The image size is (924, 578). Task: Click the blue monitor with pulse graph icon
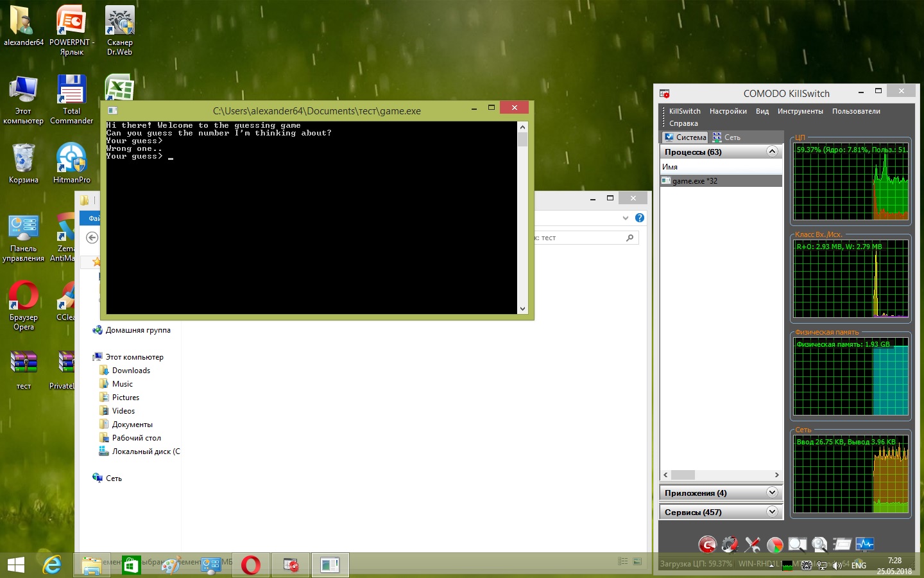tap(864, 545)
